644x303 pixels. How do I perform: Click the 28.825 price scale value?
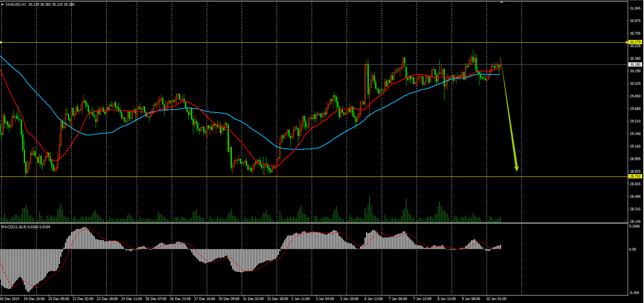click(x=635, y=172)
